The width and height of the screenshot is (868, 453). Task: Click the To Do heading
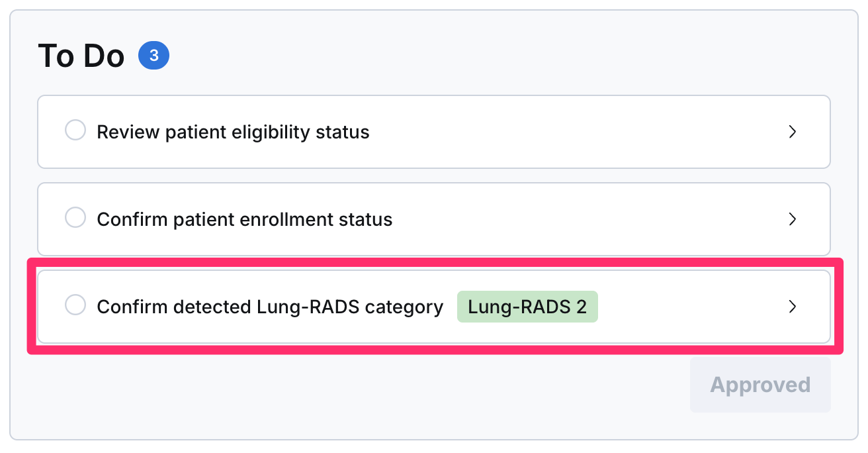point(81,56)
